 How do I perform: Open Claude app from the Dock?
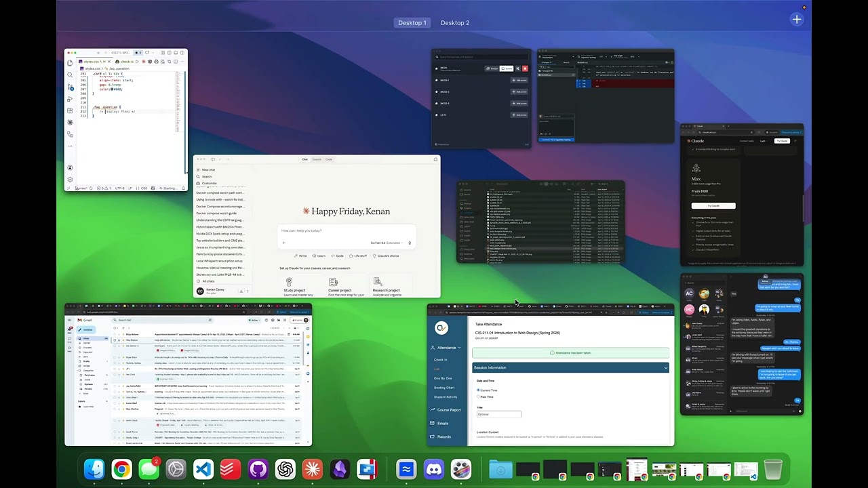pyautogui.click(x=313, y=469)
